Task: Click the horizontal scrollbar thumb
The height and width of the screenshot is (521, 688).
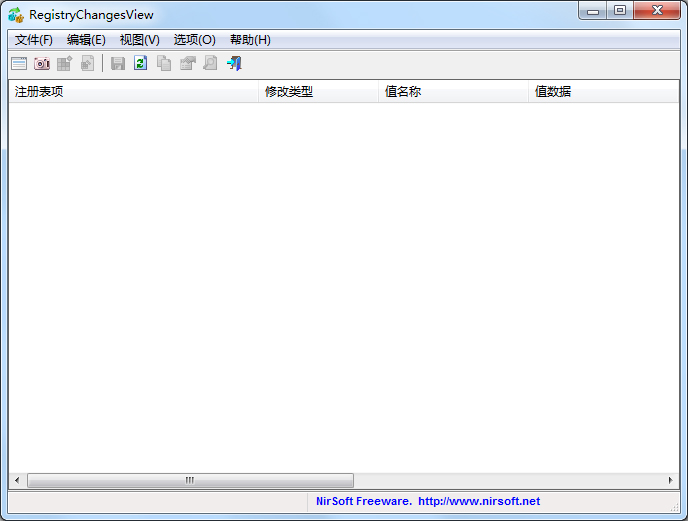Action: [x=190, y=480]
